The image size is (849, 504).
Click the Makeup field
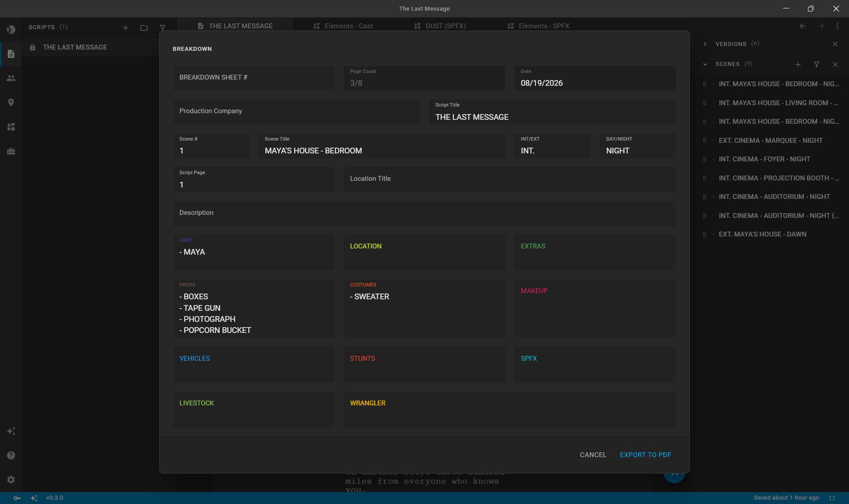(x=595, y=308)
